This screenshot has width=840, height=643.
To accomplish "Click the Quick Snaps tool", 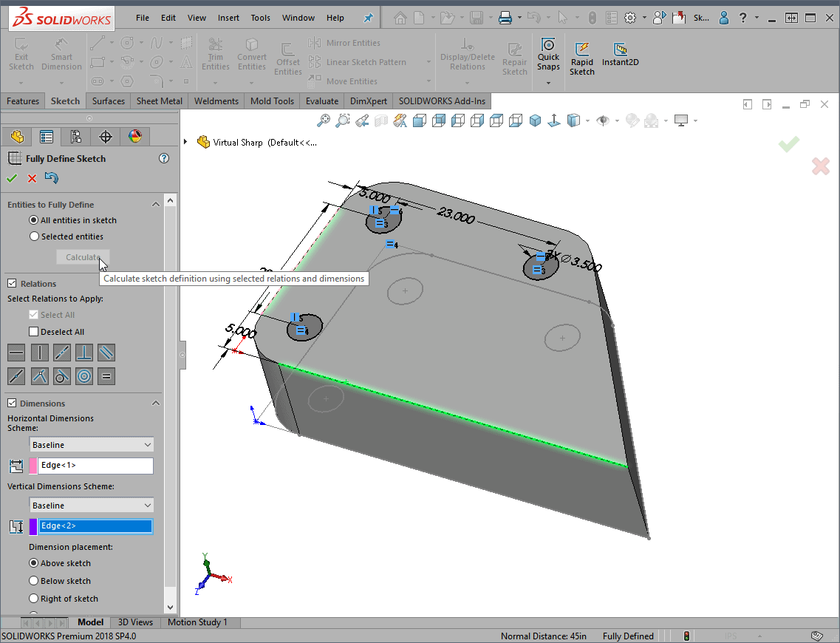I will [548, 54].
